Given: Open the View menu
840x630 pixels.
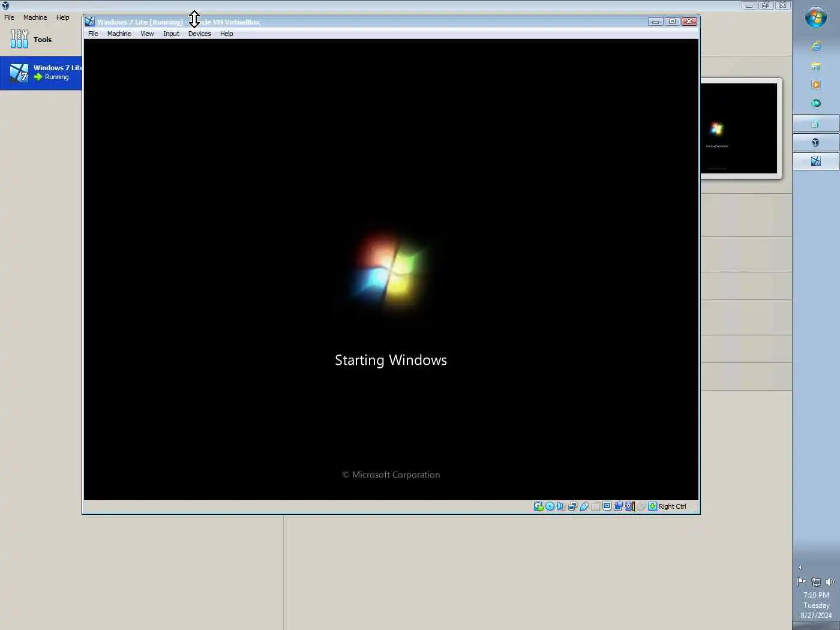Looking at the screenshot, I should [147, 34].
